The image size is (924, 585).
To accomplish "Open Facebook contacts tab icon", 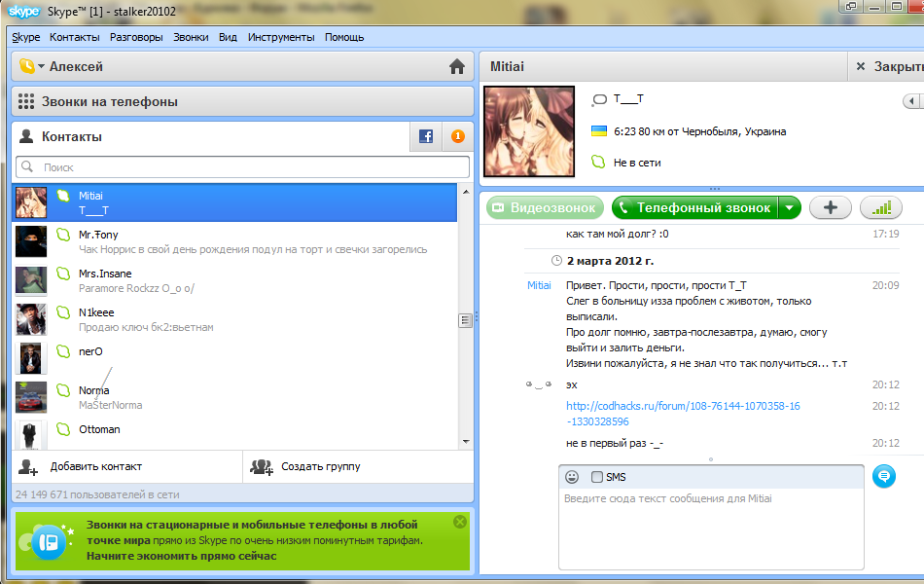I will 425,136.
